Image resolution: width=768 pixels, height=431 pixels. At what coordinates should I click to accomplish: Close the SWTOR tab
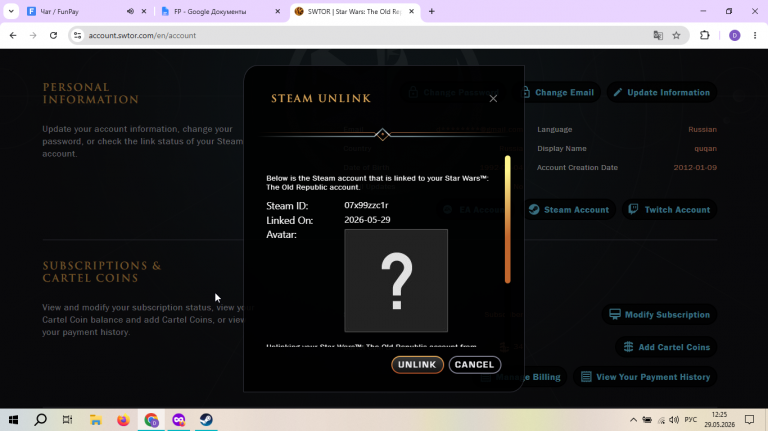[411, 11]
